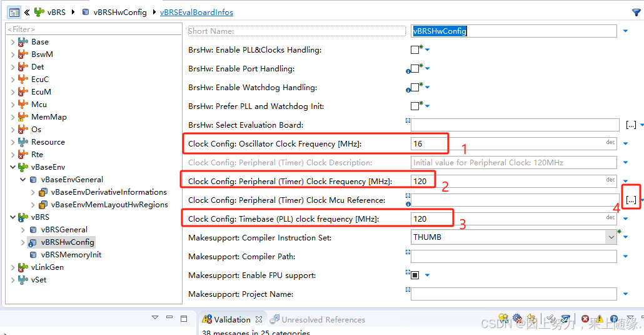Viewport: 644px width, 335px height.
Task: Click the Rte module icon
Action: pyautogui.click(x=23, y=154)
